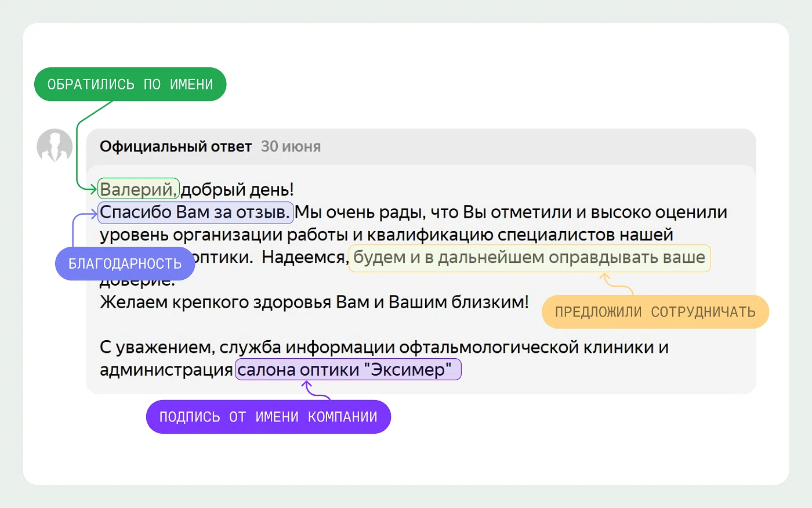Image resolution: width=812 pixels, height=508 pixels.
Task: Click the line Желаем крепкого здоровья
Action: pos(314,302)
